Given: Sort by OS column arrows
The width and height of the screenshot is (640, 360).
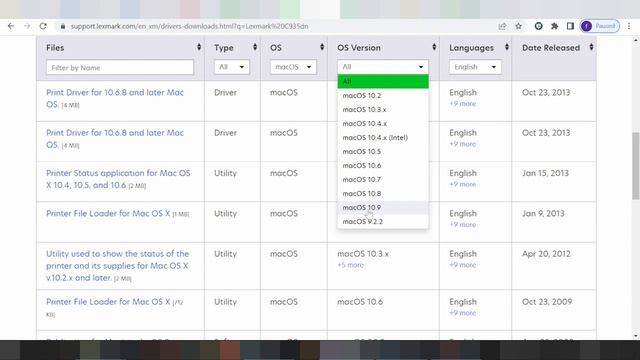Looking at the screenshot, I should point(322,47).
